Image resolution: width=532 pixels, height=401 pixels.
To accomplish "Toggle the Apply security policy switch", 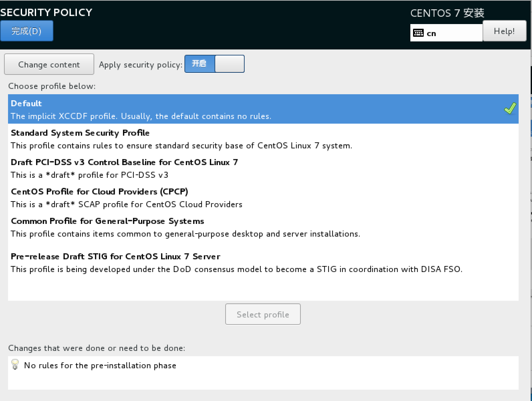I will pyautogui.click(x=215, y=64).
